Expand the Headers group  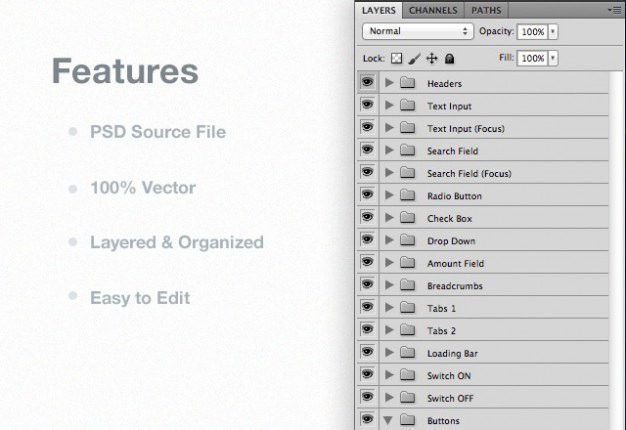(389, 83)
